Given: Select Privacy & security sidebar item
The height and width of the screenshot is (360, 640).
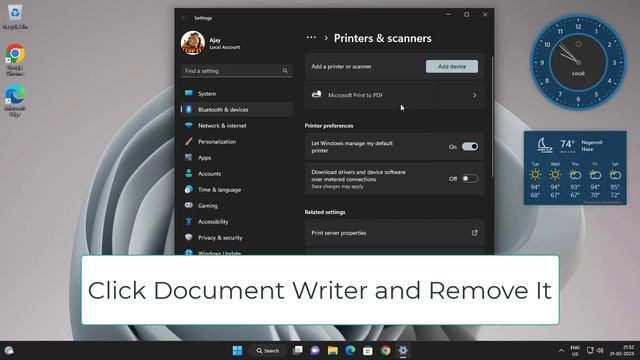Looking at the screenshot, I should click(237, 237).
